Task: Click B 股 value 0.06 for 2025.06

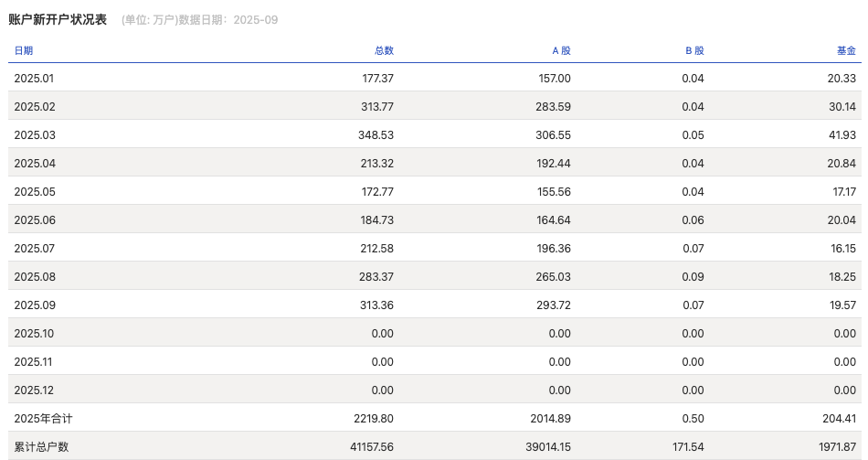Action: coord(693,220)
